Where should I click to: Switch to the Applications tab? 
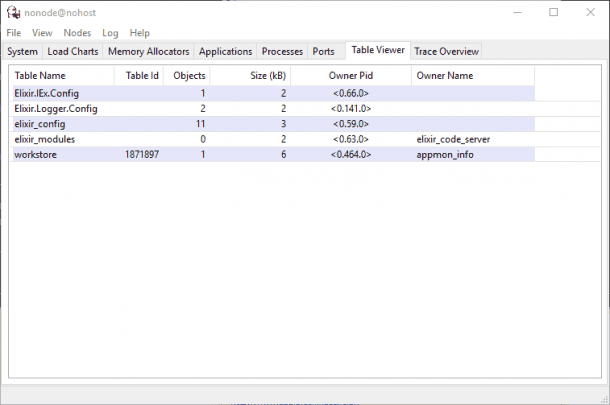click(x=225, y=51)
